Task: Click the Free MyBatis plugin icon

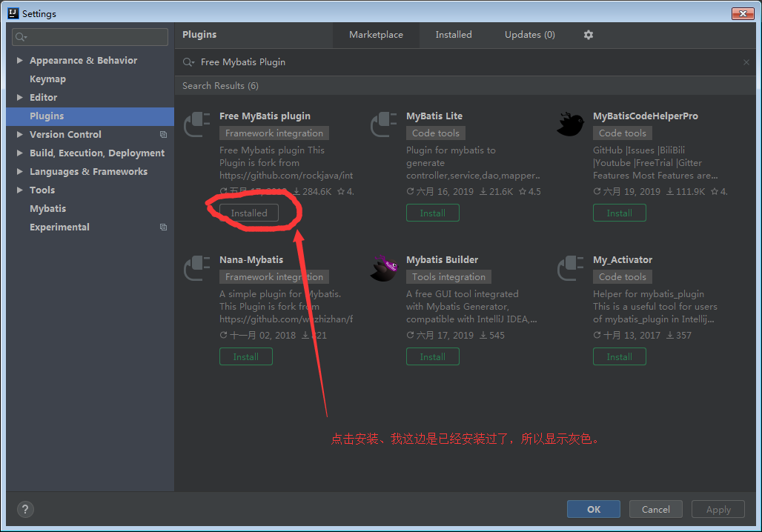Action: click(197, 124)
